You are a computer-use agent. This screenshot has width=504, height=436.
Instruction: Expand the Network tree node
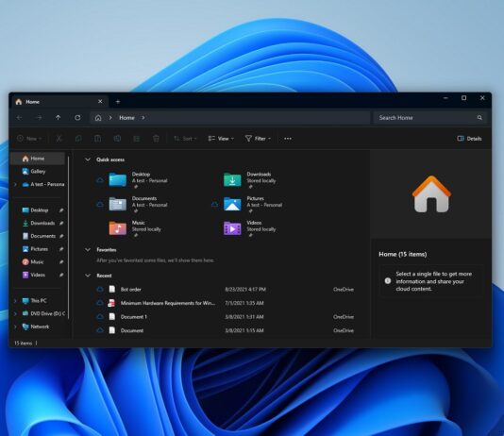[15, 327]
